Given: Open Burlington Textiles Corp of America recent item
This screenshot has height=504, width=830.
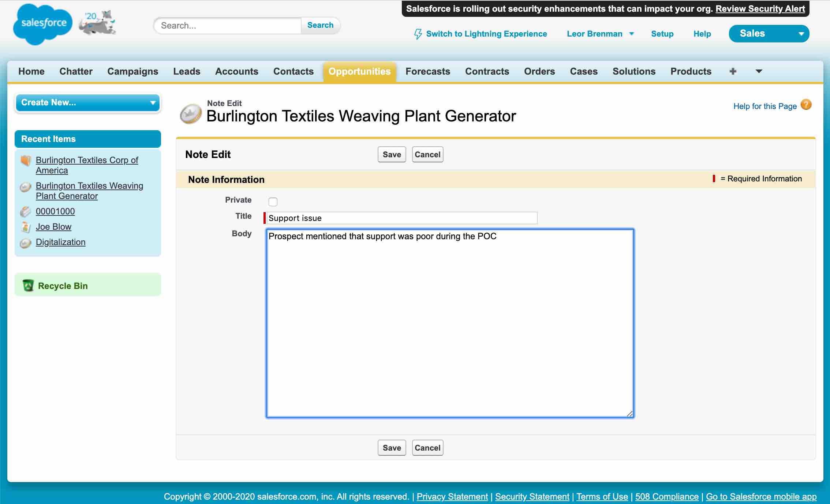Looking at the screenshot, I should [87, 165].
